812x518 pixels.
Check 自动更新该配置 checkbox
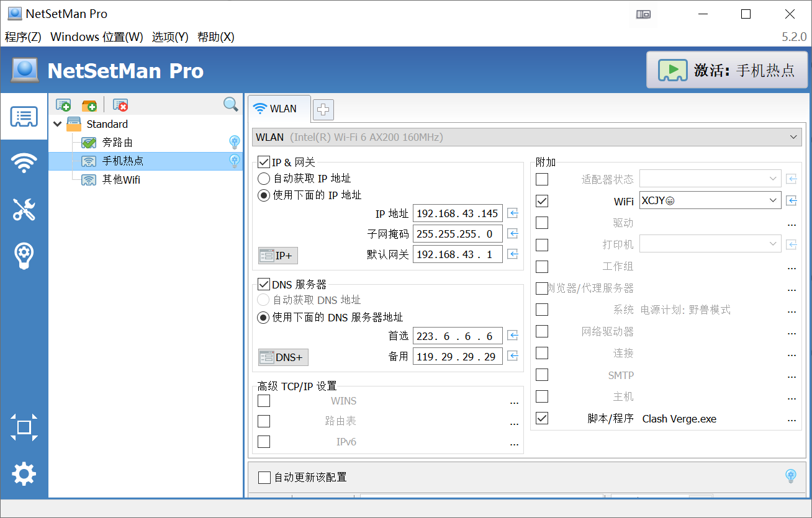coord(264,477)
